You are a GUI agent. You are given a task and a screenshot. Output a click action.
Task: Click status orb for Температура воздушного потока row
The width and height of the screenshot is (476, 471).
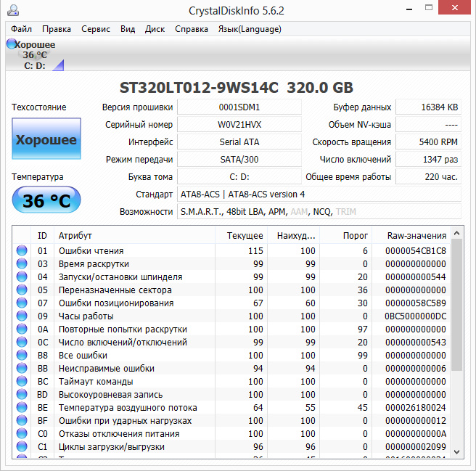point(22,407)
